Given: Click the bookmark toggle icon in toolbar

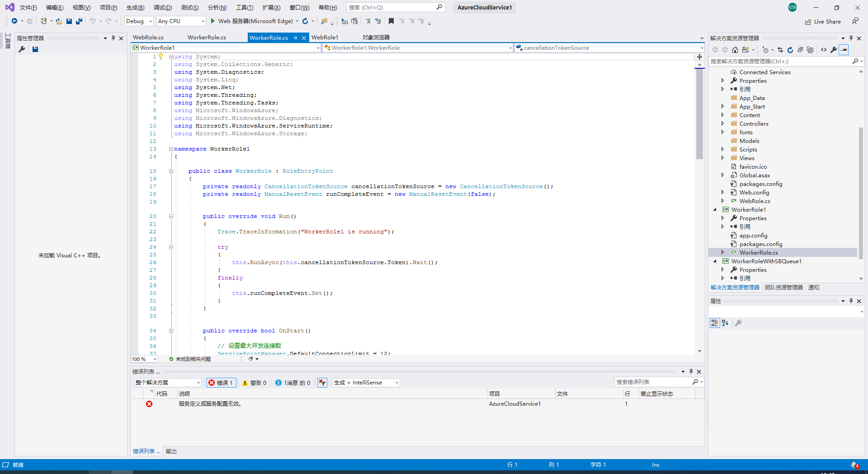Looking at the screenshot, I should pyautogui.click(x=391, y=21).
